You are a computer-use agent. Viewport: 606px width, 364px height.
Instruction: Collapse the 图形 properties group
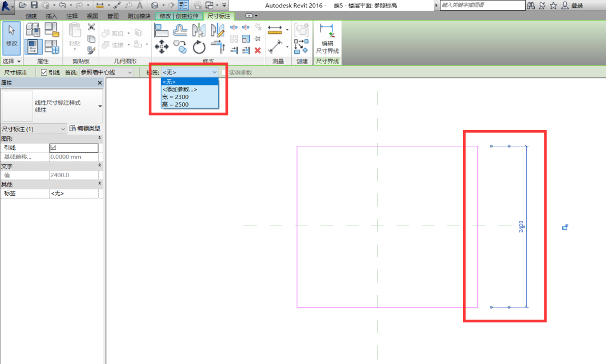[99, 139]
